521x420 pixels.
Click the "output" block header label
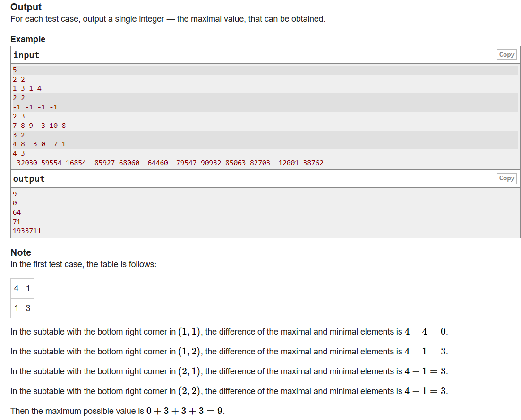pyautogui.click(x=29, y=179)
